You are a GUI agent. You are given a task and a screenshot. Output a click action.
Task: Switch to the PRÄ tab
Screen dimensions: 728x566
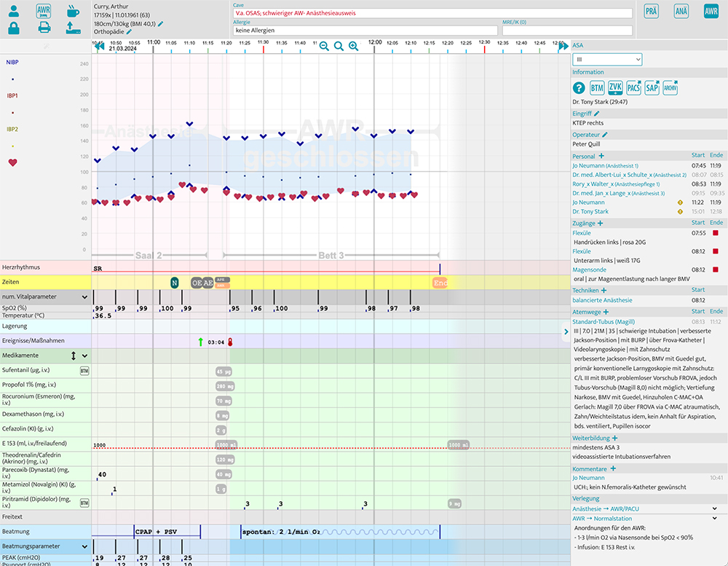coord(652,11)
